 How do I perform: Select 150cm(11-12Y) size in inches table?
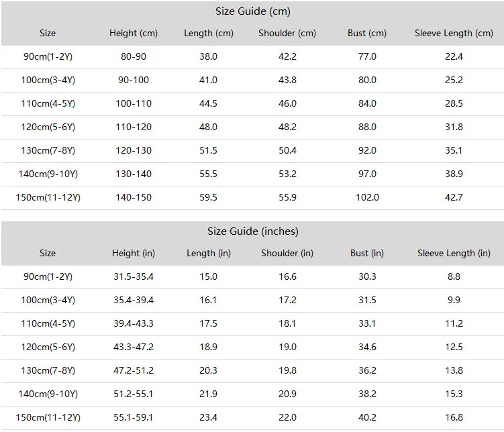(x=48, y=417)
